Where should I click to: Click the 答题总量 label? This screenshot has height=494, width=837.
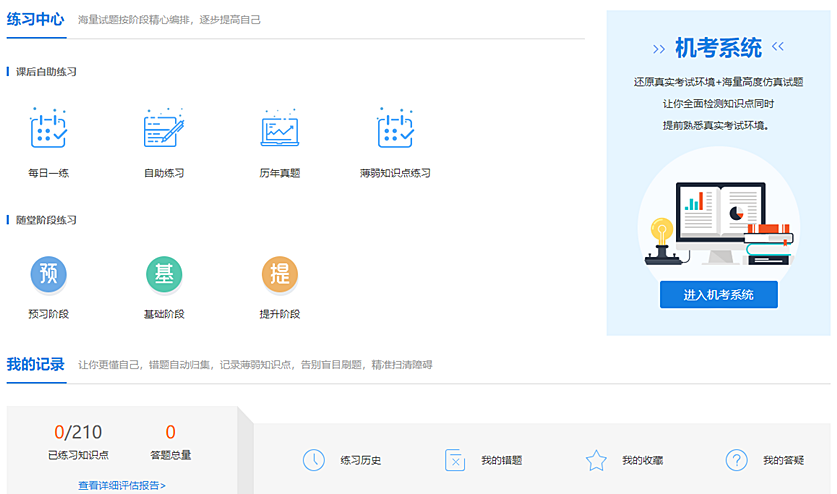click(x=170, y=455)
